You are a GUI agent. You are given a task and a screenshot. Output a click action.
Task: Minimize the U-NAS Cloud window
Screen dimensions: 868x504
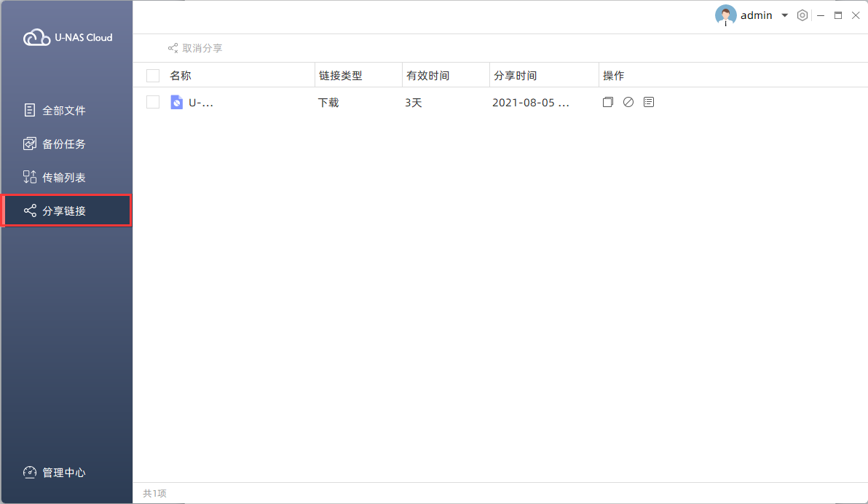(821, 15)
